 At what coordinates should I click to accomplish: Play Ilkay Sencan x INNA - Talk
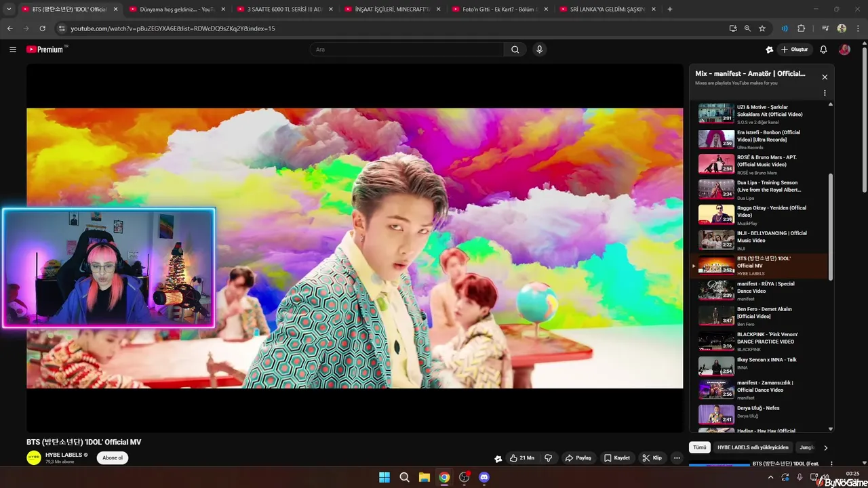[x=759, y=367]
